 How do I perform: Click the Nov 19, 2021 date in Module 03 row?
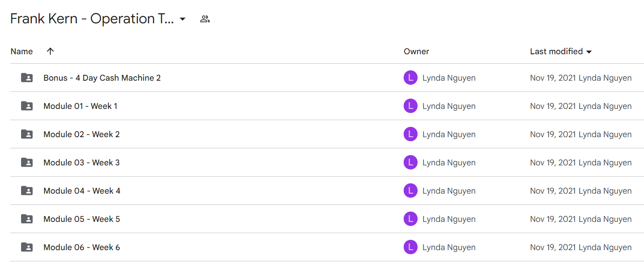point(553,163)
